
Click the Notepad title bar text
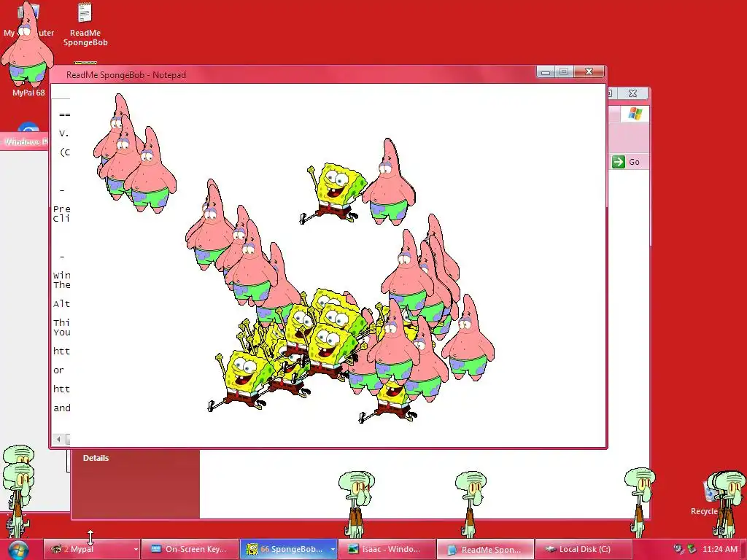click(x=125, y=75)
